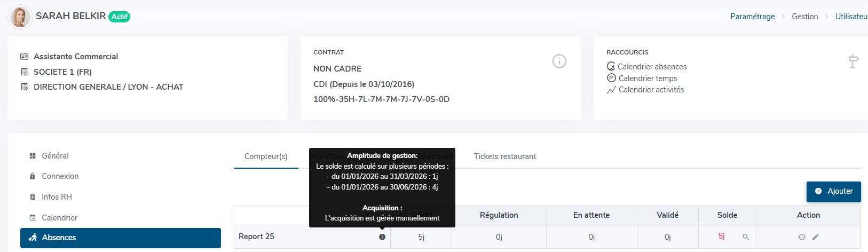Open Calendrier in the side menu
The height and width of the screenshot is (252, 868).
[x=59, y=218]
